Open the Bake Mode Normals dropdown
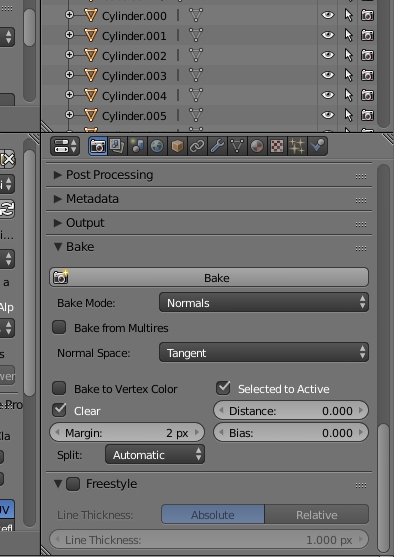This screenshot has width=394, height=557. coord(264,303)
